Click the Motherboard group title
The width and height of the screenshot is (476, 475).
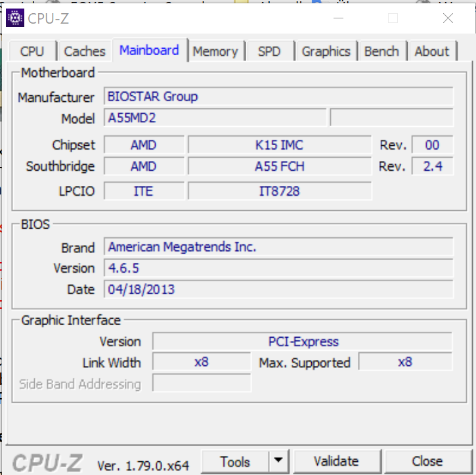(x=58, y=73)
